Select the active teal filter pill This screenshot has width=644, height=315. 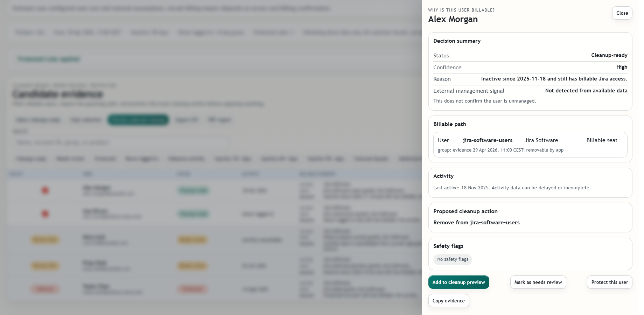138,119
